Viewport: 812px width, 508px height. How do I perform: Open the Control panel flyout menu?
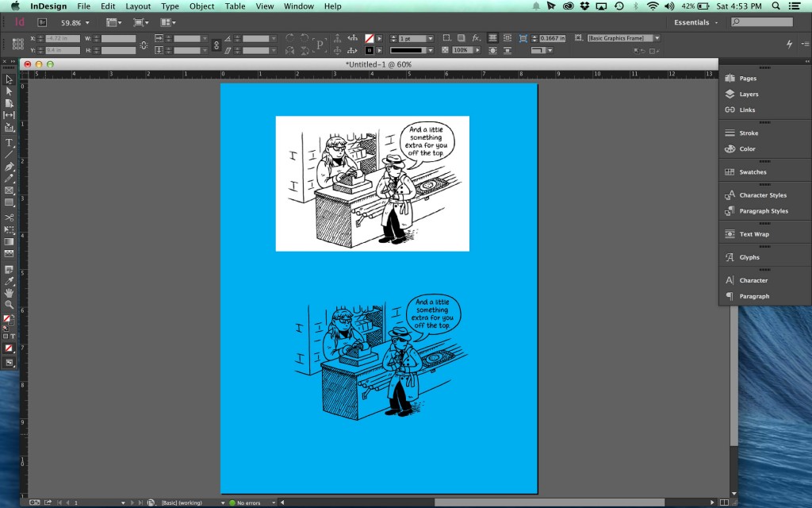tap(805, 44)
